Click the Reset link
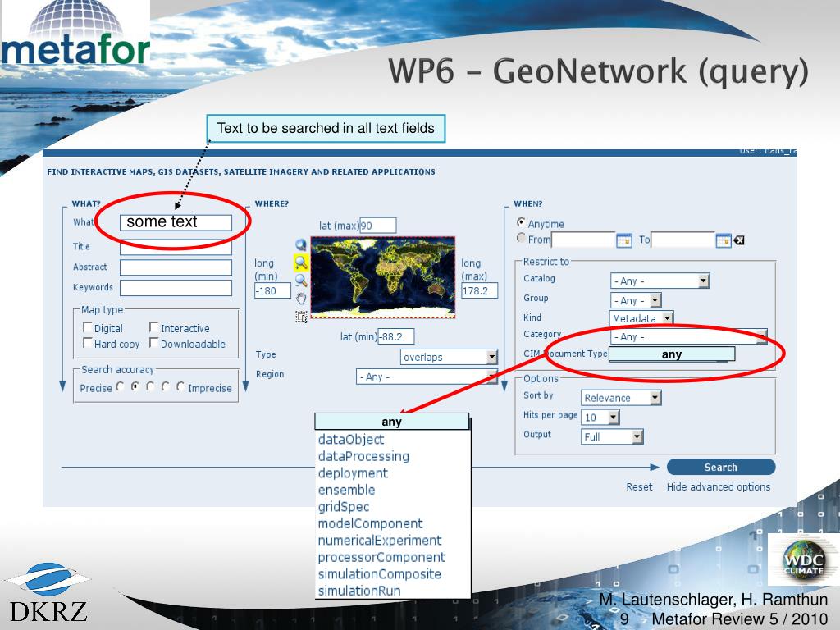 click(x=639, y=487)
